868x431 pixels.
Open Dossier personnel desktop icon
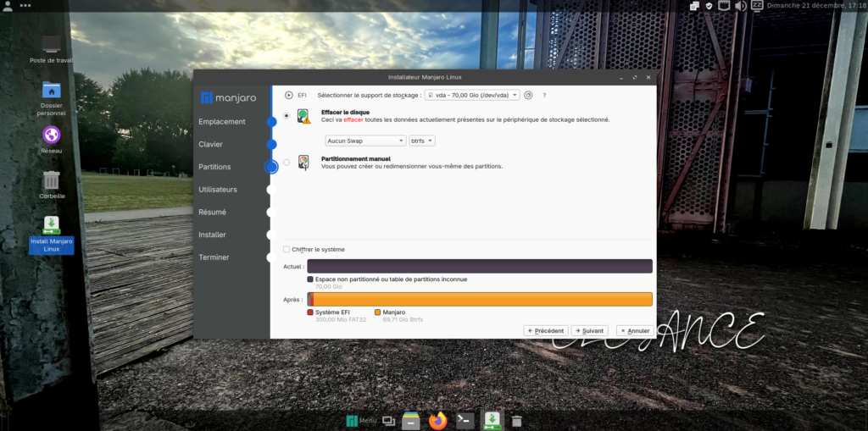tap(52, 98)
